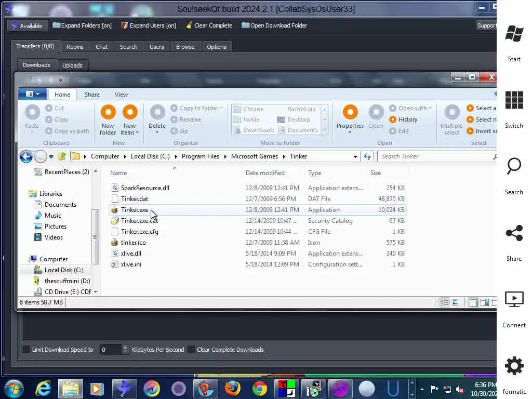Open Google Chrome from the taskbar
Image resolution: width=532 pixels, height=399 pixels.
pyautogui.click(x=260, y=389)
